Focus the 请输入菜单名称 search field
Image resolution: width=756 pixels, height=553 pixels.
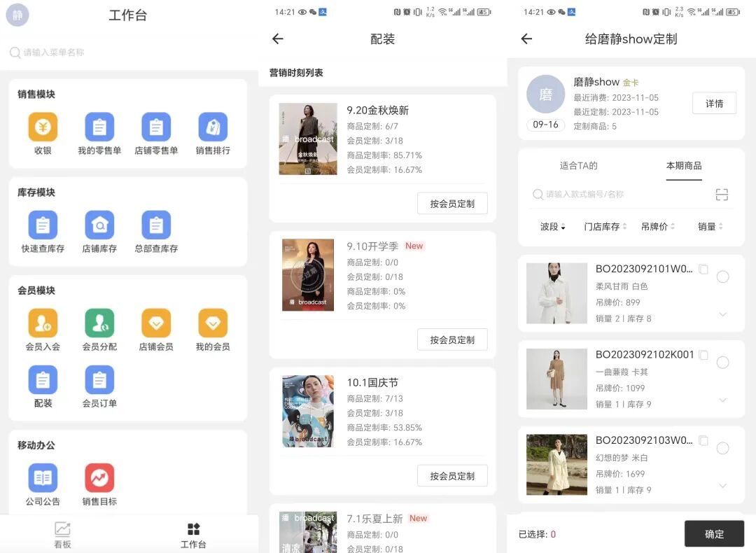click(128, 52)
